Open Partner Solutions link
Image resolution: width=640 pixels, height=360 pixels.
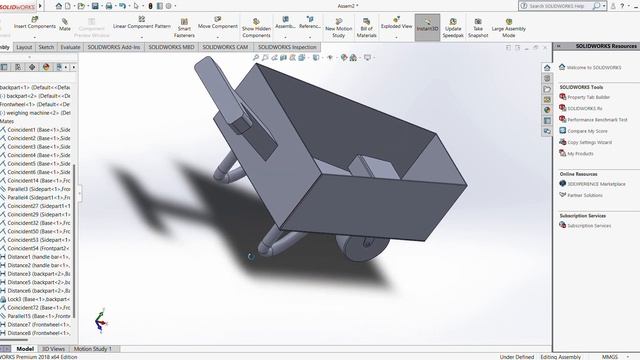pos(585,196)
